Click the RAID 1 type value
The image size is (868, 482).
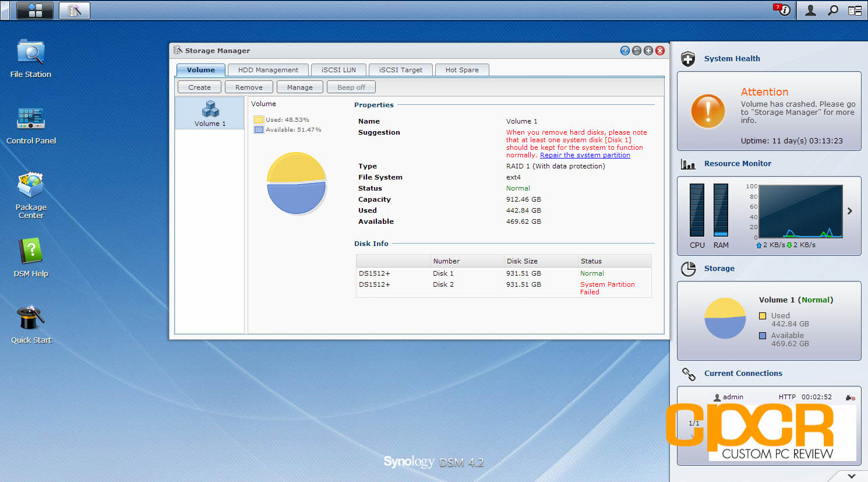555,166
